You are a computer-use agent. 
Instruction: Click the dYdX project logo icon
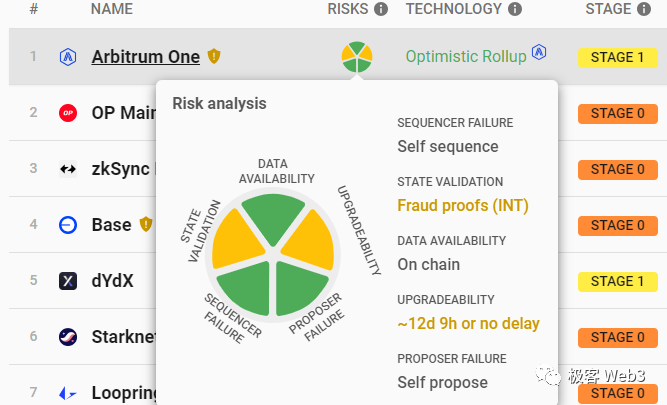pyautogui.click(x=68, y=281)
